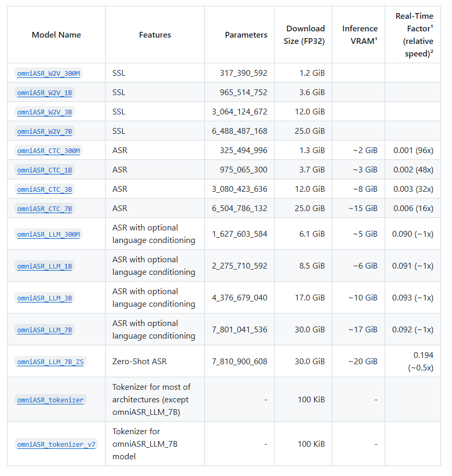
Task: Follow the omniASR_LLM_3B model link
Action: click(44, 298)
